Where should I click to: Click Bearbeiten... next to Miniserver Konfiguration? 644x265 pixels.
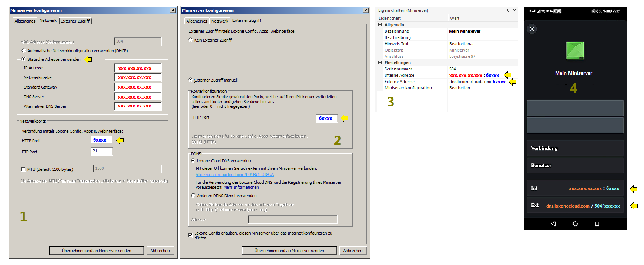[461, 88]
